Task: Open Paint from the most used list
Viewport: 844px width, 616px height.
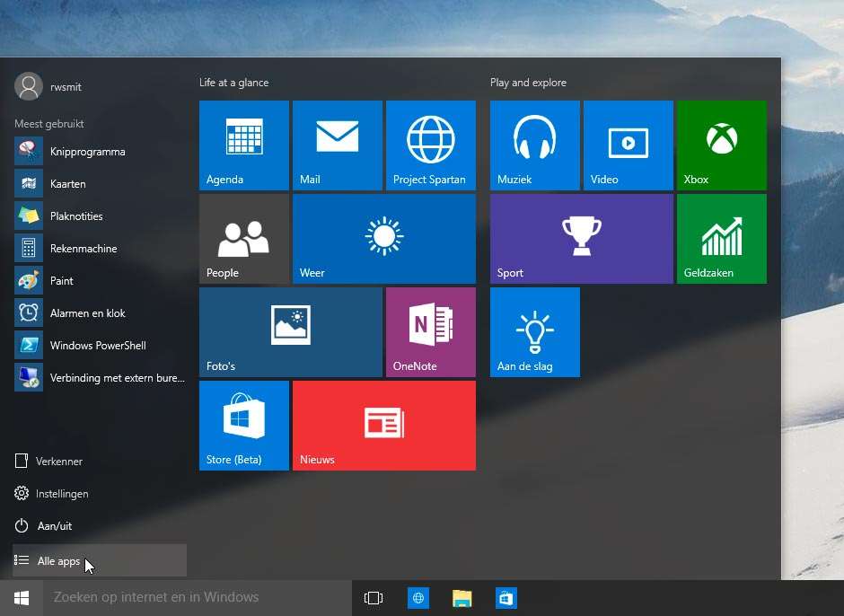Action: click(100, 280)
